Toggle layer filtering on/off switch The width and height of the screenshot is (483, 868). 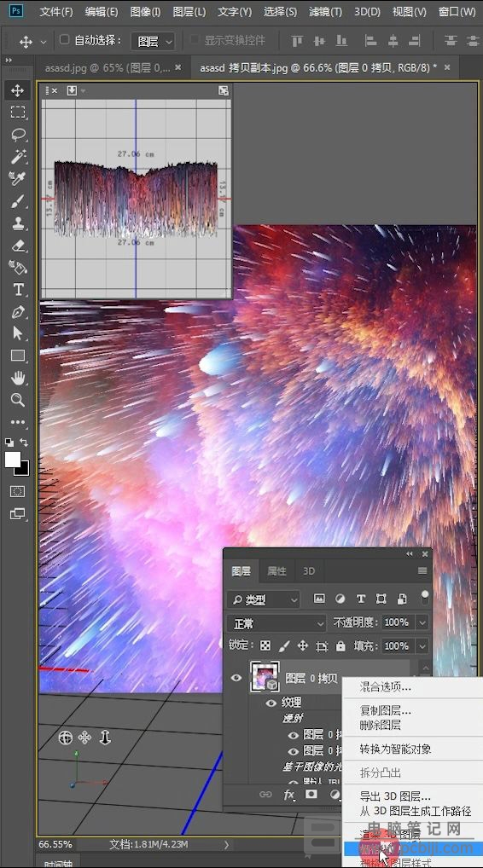click(x=425, y=598)
